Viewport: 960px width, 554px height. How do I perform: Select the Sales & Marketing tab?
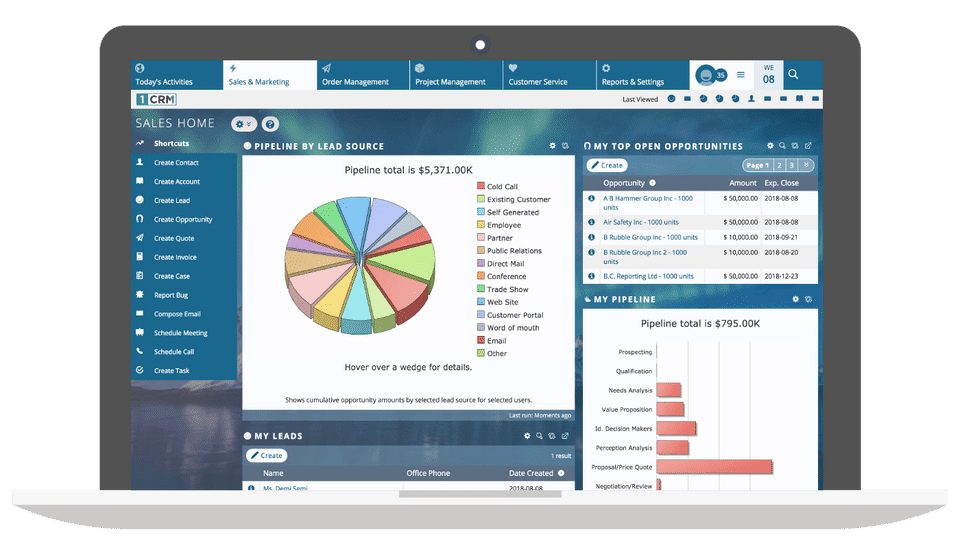270,75
